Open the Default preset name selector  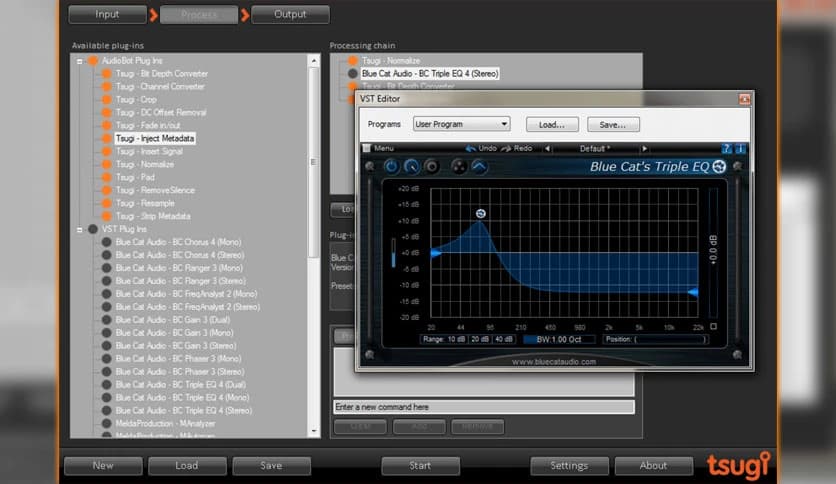[x=595, y=149]
